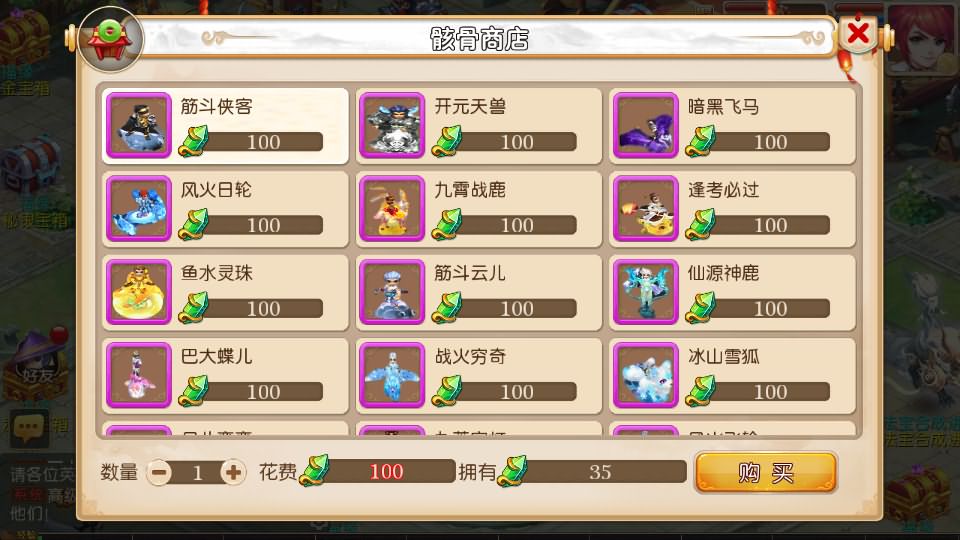The height and width of the screenshot is (540, 960).
Task: Click the 购买 purchase button
Action: coord(765,472)
